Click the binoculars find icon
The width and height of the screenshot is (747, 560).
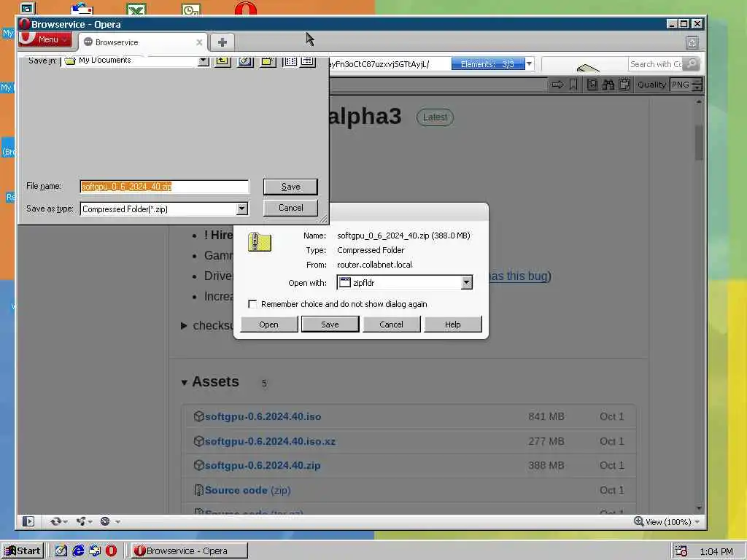(608, 85)
